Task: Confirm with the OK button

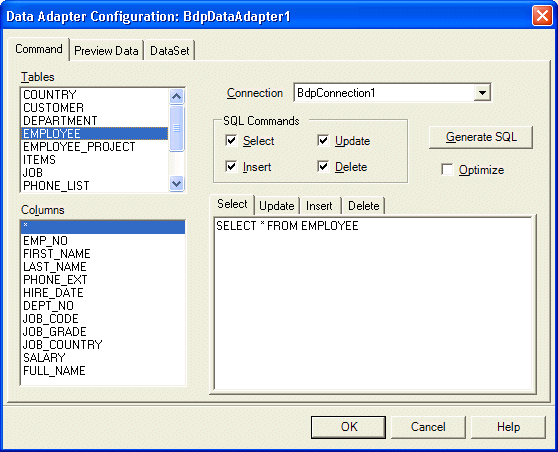Action: (x=348, y=427)
